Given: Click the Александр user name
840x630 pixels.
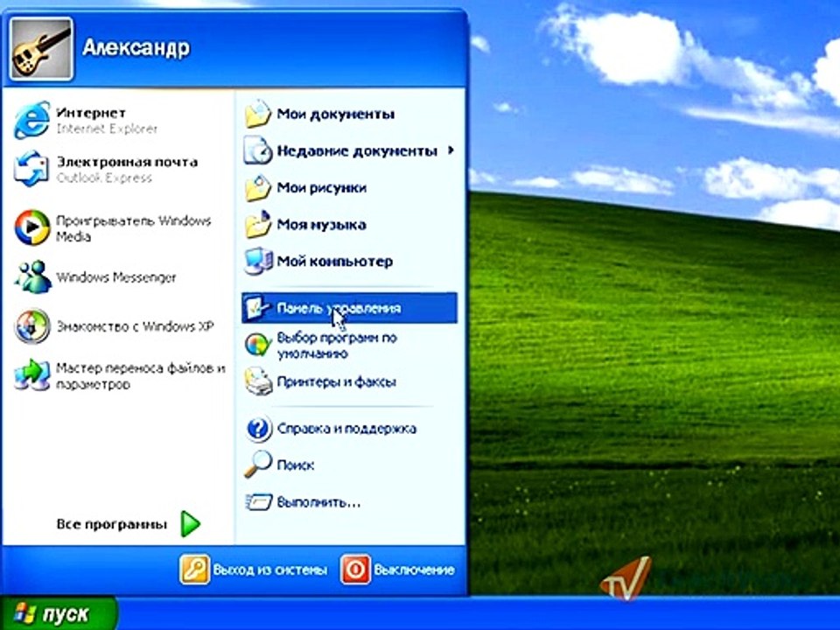Looking at the screenshot, I should (x=136, y=47).
